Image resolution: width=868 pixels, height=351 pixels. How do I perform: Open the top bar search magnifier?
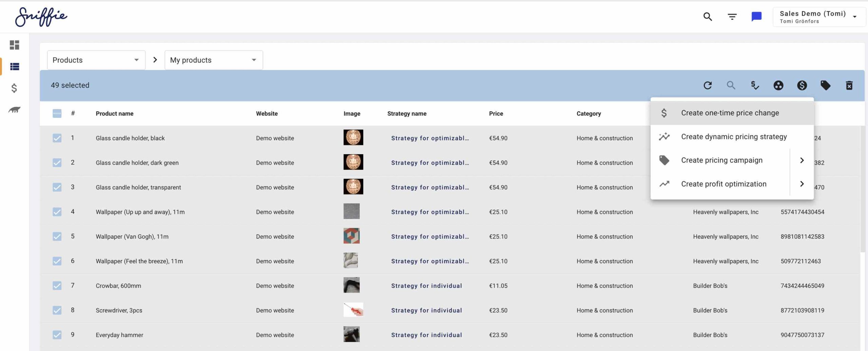(708, 17)
